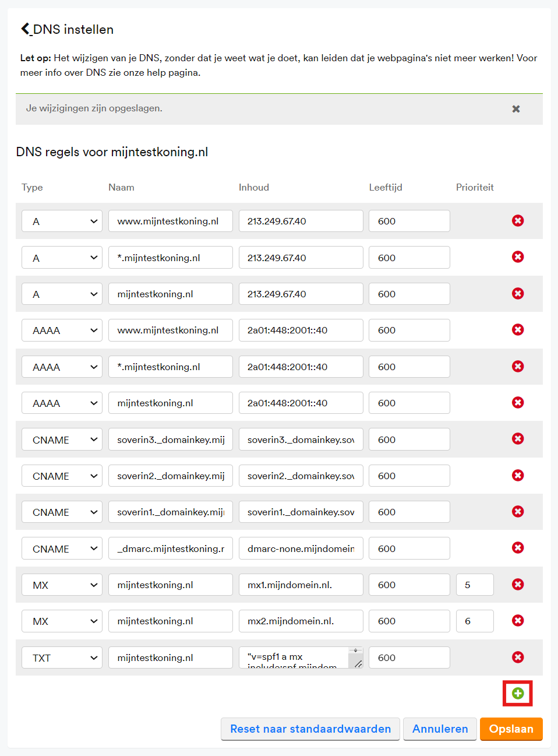
Task: Remove the _dmarc CNAME record
Action: 517,548
